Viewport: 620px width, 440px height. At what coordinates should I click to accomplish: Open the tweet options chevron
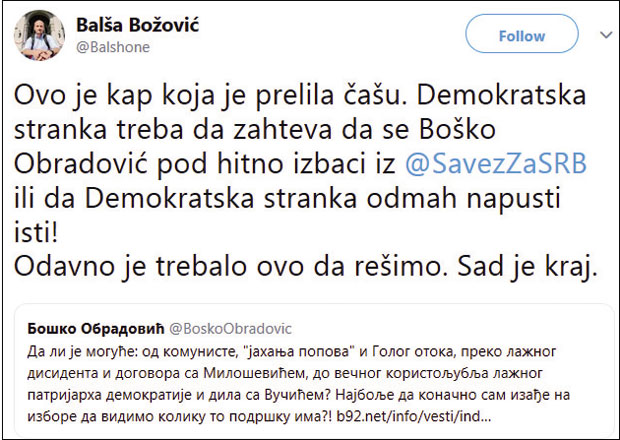click(605, 35)
